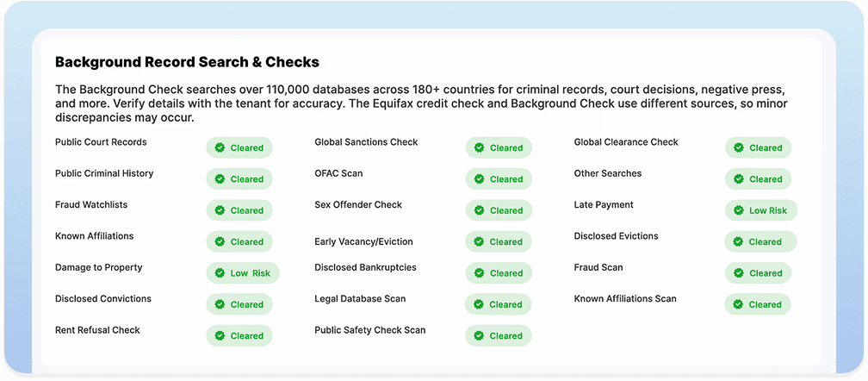This screenshot has width=868, height=381.
Task: Click the Known Affiliations Scan checkmark icon
Action: pyautogui.click(x=738, y=304)
